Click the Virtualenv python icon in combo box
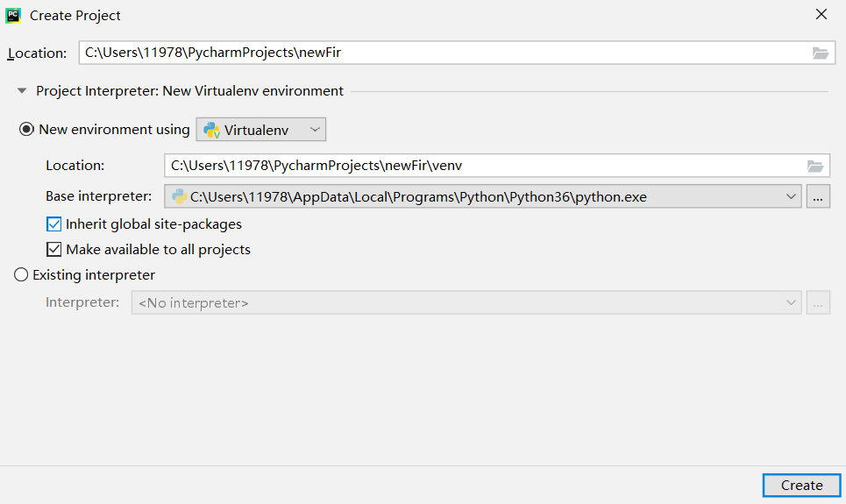 [x=211, y=130]
